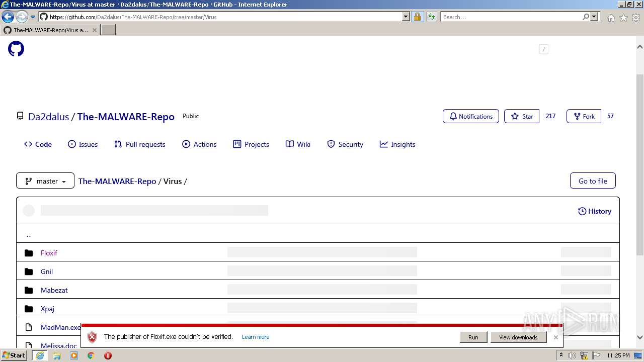Screen dimensions: 644x362
Task: Expand the search provider dropdown arrow
Action: click(594, 17)
